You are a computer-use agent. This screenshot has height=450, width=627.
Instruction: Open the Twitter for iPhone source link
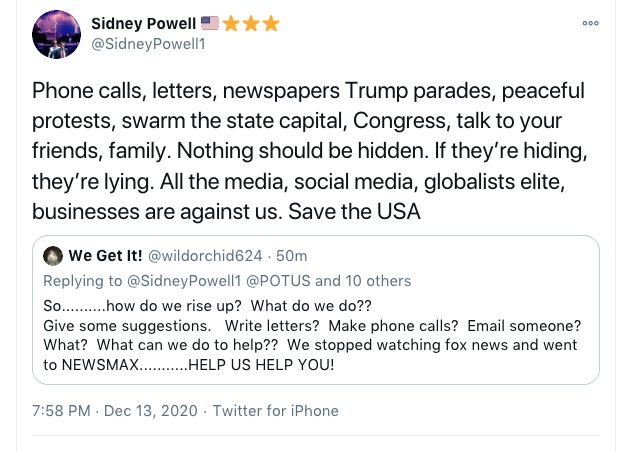click(275, 410)
